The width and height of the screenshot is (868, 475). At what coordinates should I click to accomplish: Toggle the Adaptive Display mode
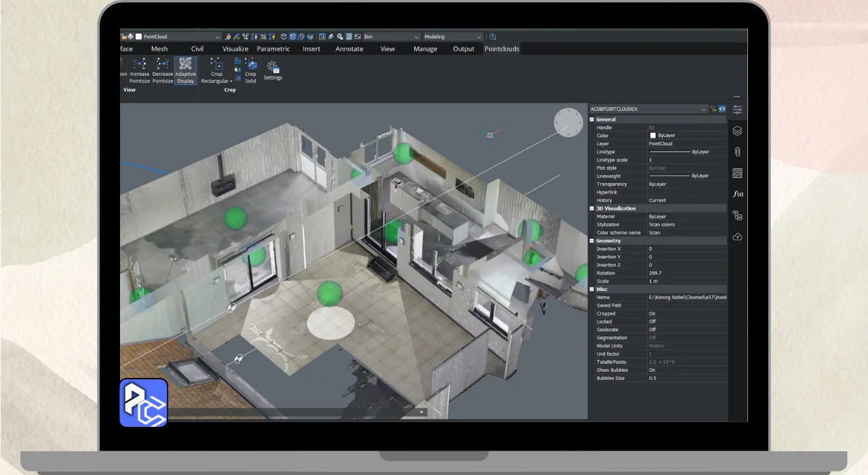pos(185,71)
